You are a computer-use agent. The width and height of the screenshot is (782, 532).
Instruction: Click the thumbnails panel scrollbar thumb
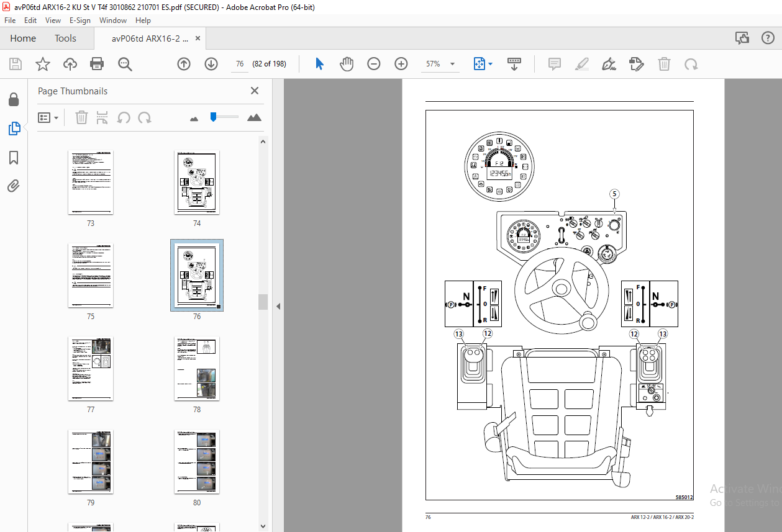[x=263, y=302]
